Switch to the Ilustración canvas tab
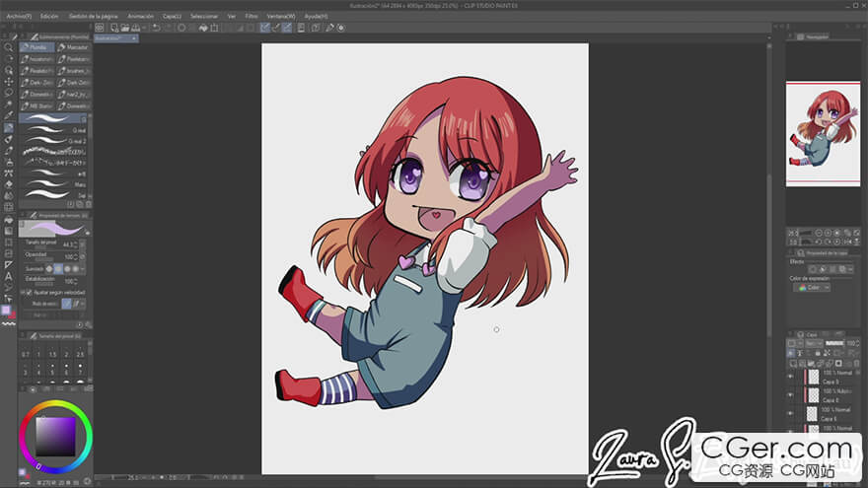 115,38
